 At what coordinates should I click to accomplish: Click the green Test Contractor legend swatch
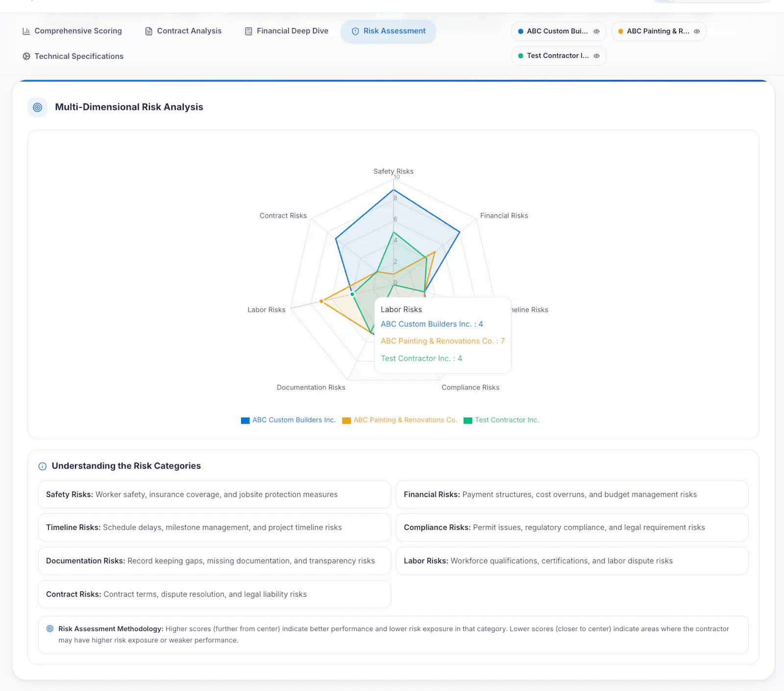468,420
